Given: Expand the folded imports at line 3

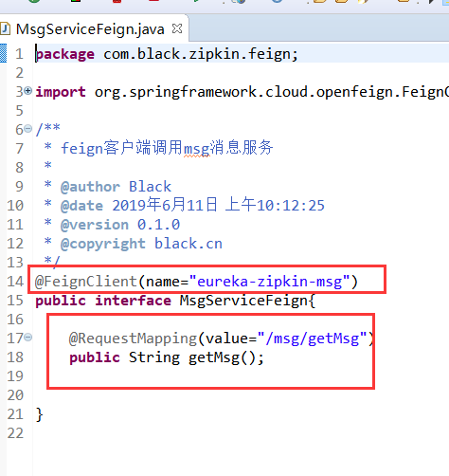Looking at the screenshot, I should click(28, 91).
